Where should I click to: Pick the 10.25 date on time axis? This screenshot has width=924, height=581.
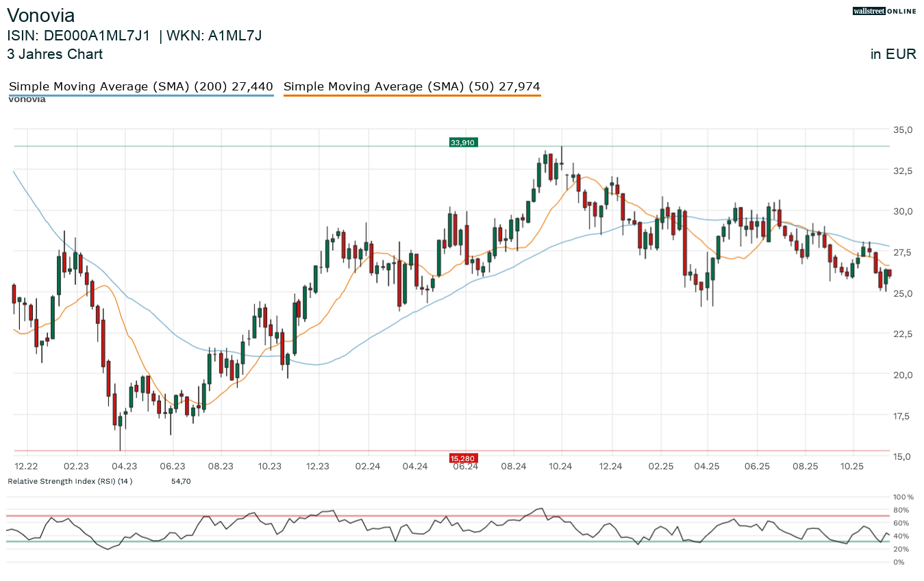point(853,466)
